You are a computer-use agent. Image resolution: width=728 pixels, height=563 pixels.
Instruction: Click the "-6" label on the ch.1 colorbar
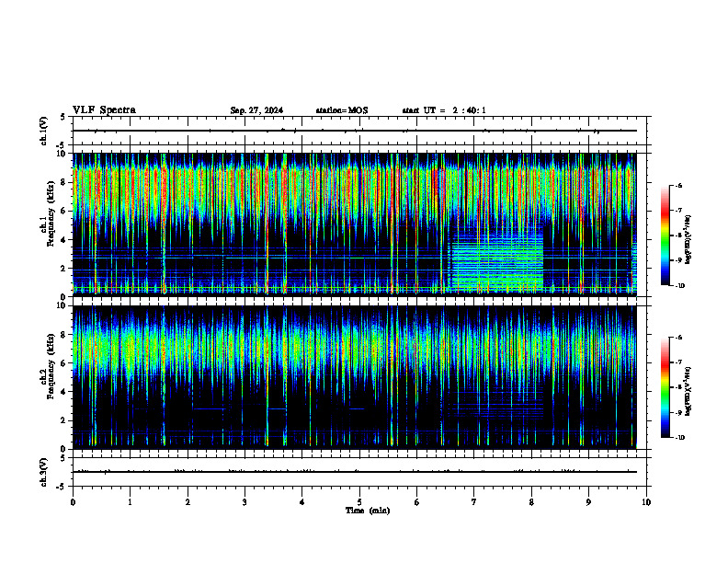click(x=678, y=186)
